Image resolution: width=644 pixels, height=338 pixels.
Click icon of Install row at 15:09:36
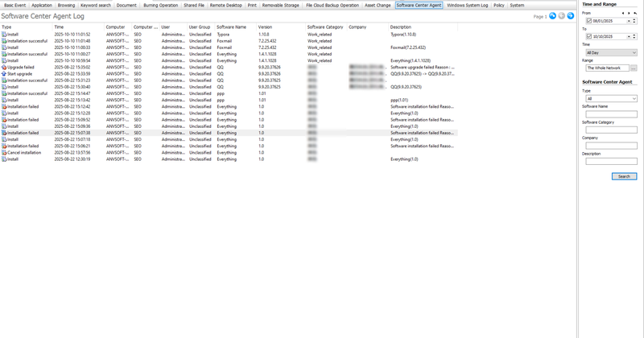point(4,126)
